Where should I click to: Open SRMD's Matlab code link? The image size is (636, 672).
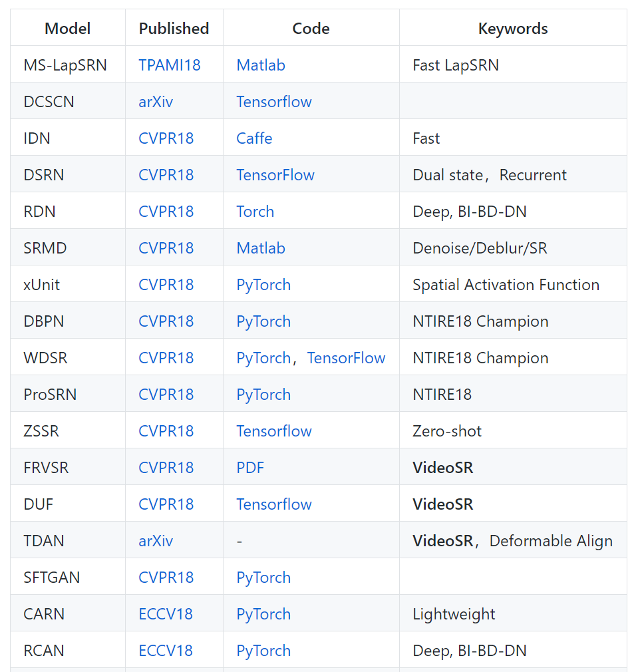[x=260, y=248]
